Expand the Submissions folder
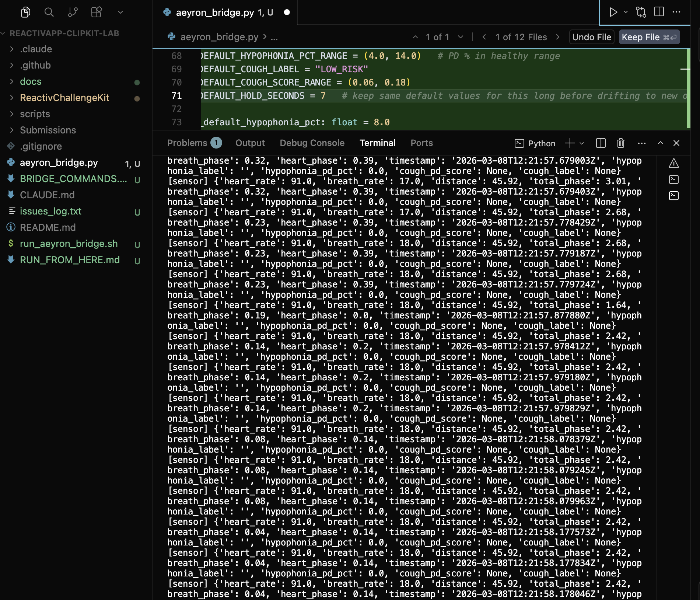700x600 pixels. (x=76, y=130)
